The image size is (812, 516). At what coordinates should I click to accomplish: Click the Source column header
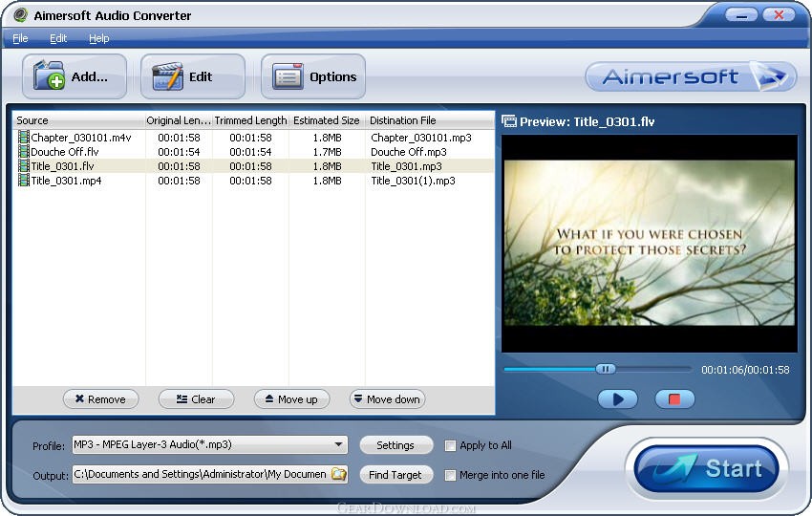click(78, 120)
